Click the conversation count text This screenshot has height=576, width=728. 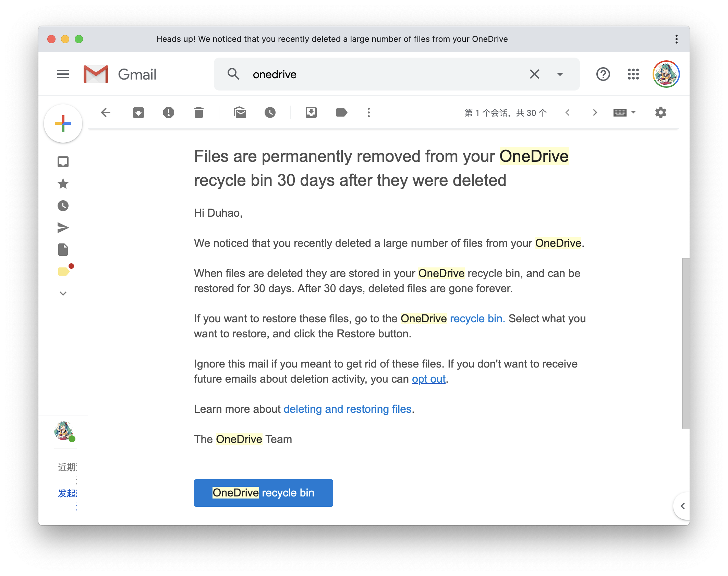click(x=506, y=113)
